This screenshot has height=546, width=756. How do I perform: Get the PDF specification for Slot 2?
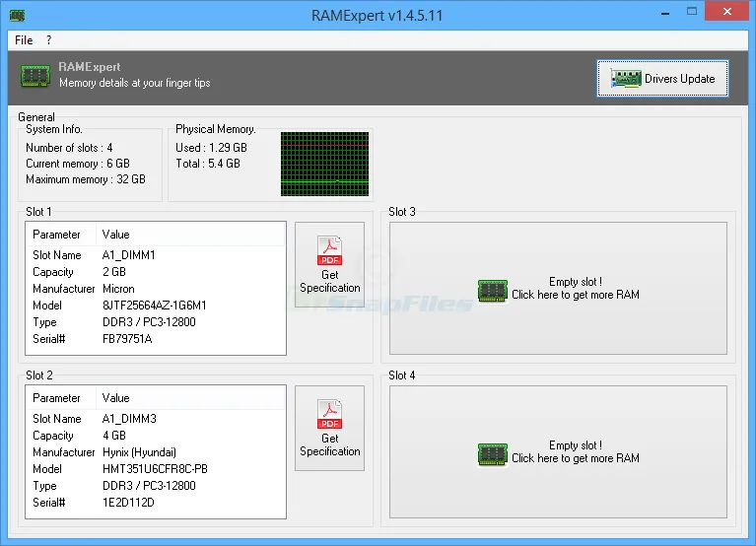pyautogui.click(x=329, y=428)
